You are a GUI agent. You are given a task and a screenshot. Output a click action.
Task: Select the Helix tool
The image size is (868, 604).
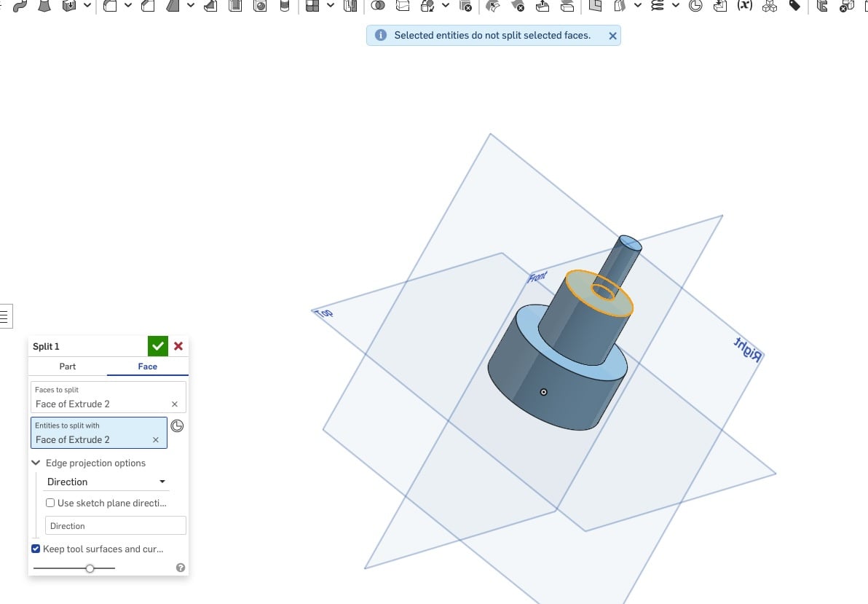point(657,6)
